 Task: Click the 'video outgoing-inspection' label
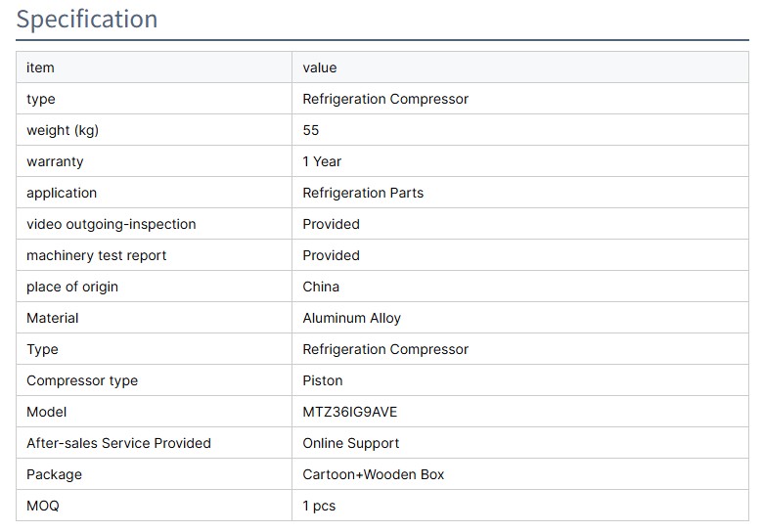coord(112,224)
